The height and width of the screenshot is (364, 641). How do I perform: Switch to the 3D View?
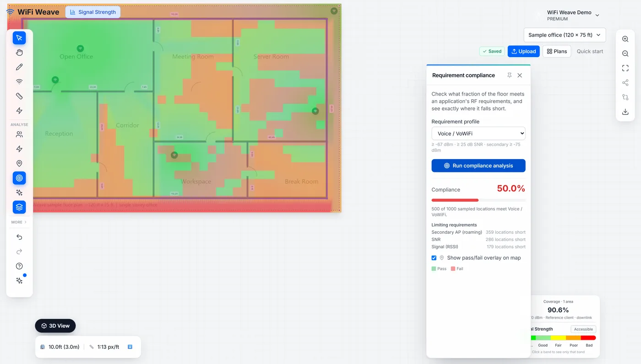click(x=55, y=326)
